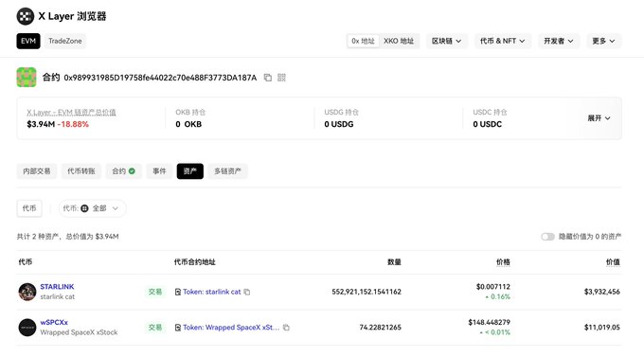Click the contract address text 0x989931985D...
The image size is (644, 357).
click(160, 78)
